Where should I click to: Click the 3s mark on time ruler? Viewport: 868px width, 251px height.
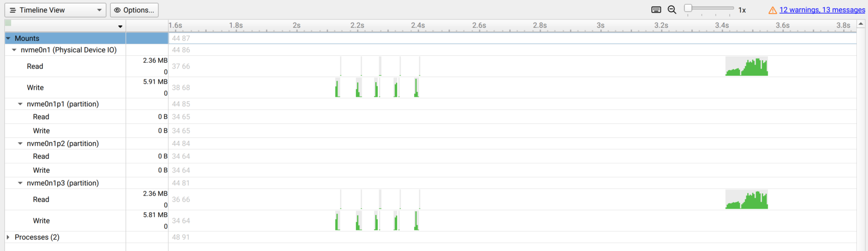(600, 25)
